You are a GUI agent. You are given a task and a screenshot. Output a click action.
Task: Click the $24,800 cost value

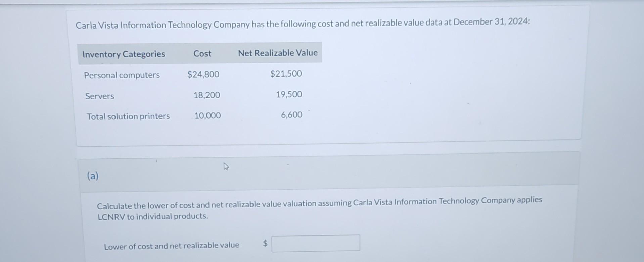(x=203, y=74)
